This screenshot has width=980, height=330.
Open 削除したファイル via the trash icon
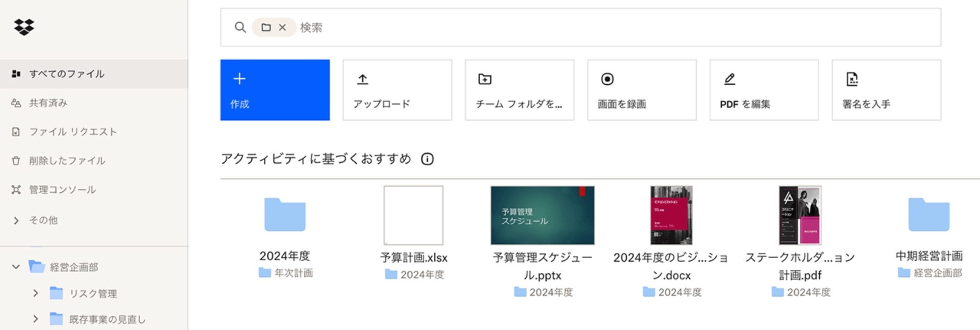pos(17,160)
